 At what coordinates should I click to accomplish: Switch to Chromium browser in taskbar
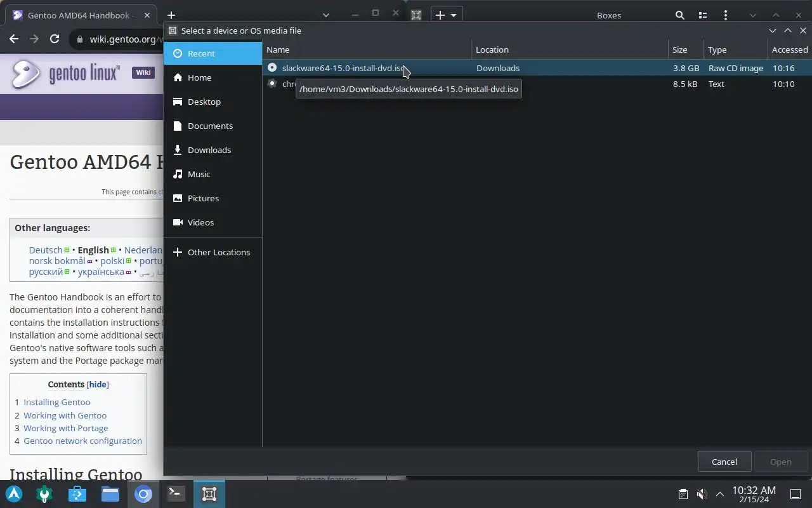pos(143,494)
